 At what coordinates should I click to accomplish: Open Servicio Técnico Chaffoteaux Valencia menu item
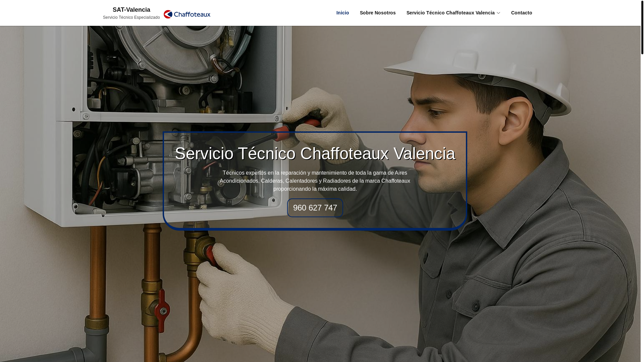click(x=450, y=13)
